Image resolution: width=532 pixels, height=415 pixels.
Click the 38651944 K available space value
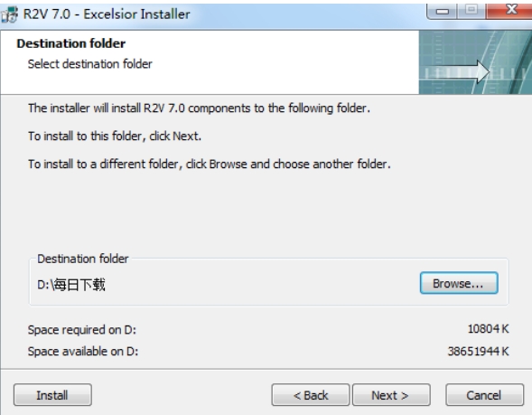[x=478, y=351]
